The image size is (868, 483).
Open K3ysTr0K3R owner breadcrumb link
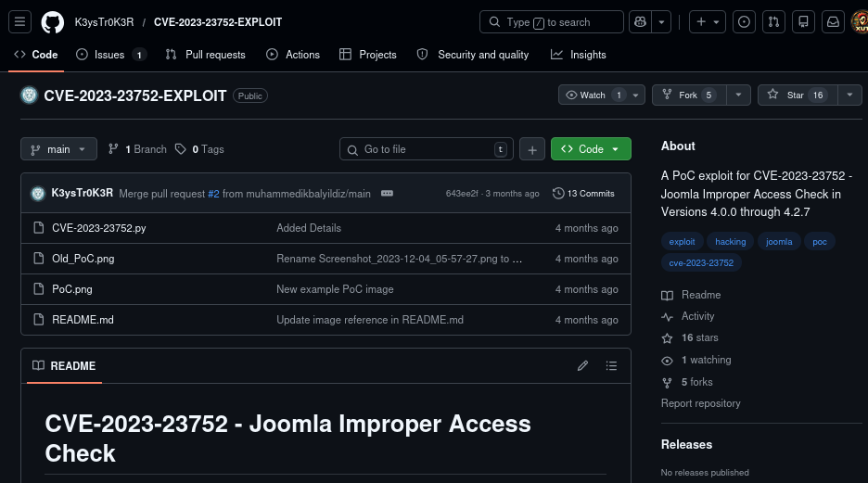[104, 22]
